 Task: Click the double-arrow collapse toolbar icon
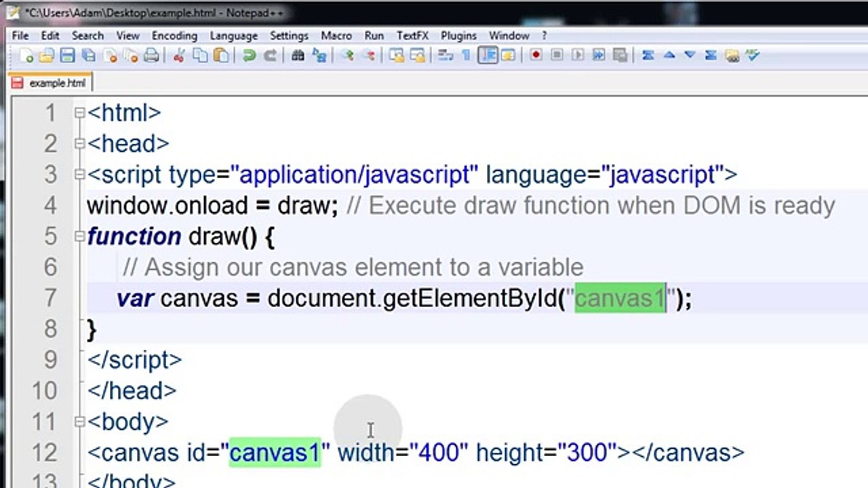tap(648, 56)
